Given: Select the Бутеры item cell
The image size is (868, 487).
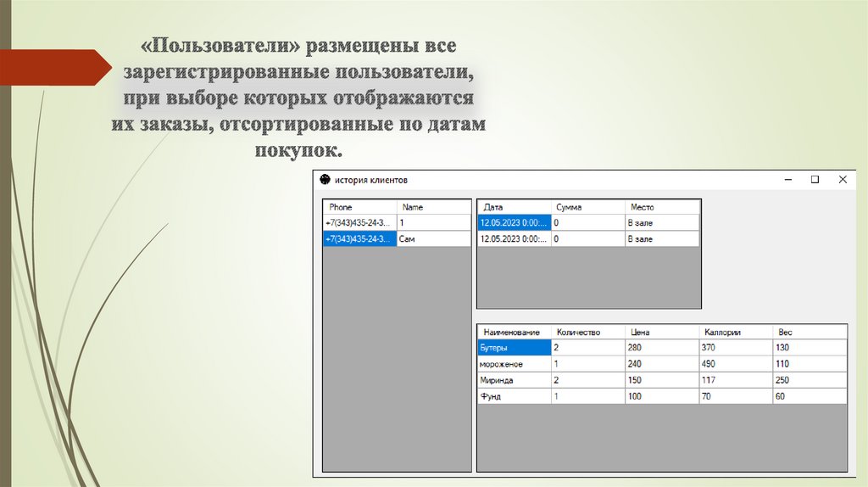Looking at the screenshot, I should point(515,348).
